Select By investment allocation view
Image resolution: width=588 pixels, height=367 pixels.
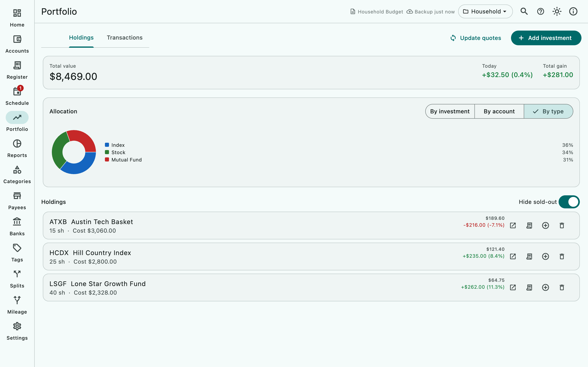(450, 111)
